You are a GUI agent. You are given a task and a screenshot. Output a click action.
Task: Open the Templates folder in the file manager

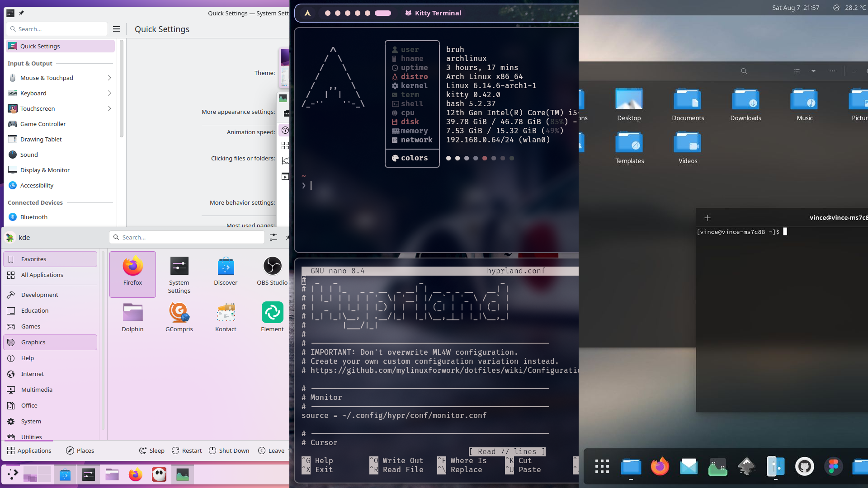629,147
